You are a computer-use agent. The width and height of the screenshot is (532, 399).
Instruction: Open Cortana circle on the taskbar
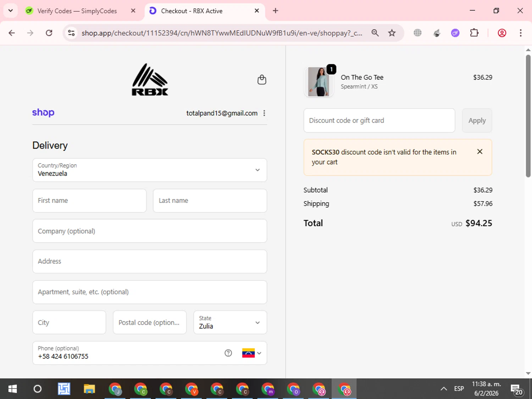(37, 389)
